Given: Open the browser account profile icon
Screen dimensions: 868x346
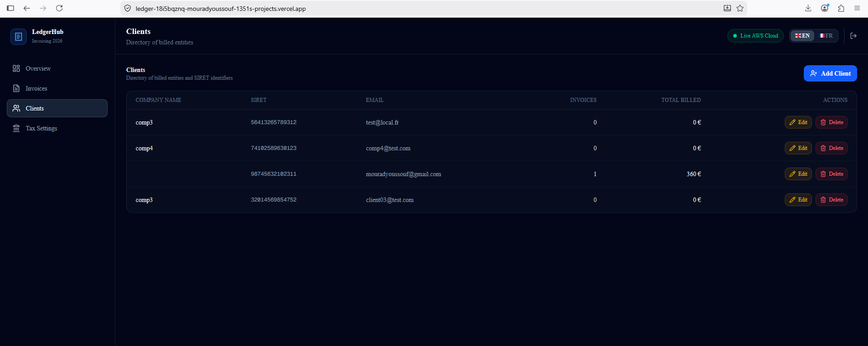Looking at the screenshot, I should 825,8.
